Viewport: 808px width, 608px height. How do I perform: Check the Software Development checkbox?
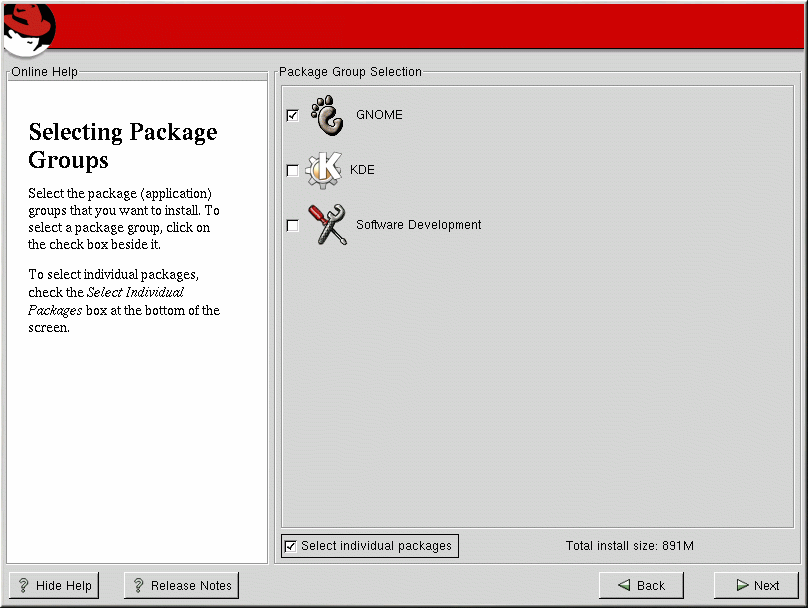point(292,225)
